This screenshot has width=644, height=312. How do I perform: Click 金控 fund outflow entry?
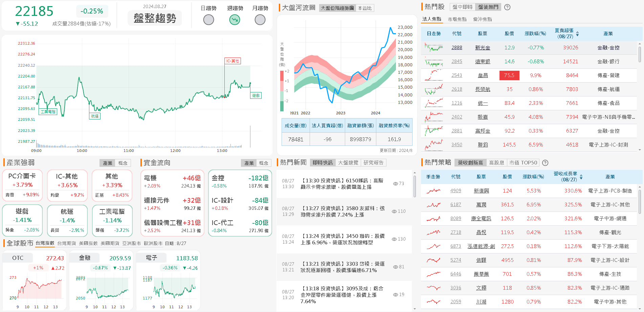pos(240,182)
